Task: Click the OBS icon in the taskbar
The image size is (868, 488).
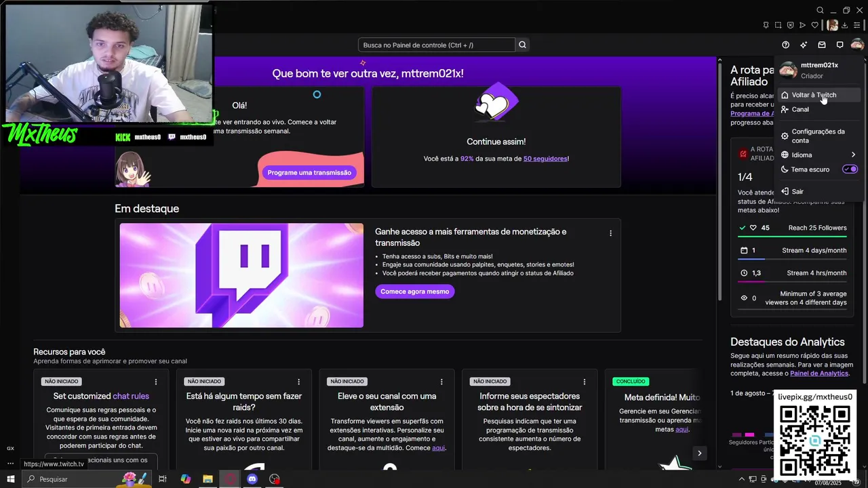Action: coord(275,479)
